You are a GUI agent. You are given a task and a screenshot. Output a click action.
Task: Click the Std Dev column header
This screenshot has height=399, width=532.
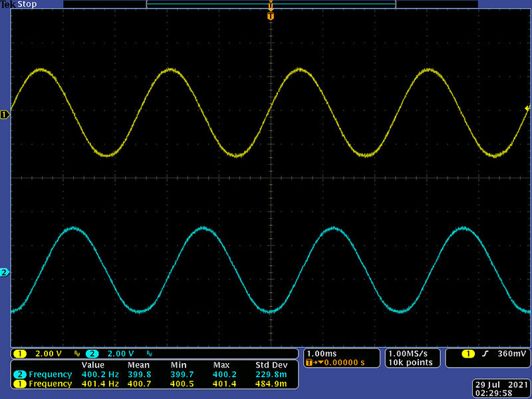[x=271, y=365]
